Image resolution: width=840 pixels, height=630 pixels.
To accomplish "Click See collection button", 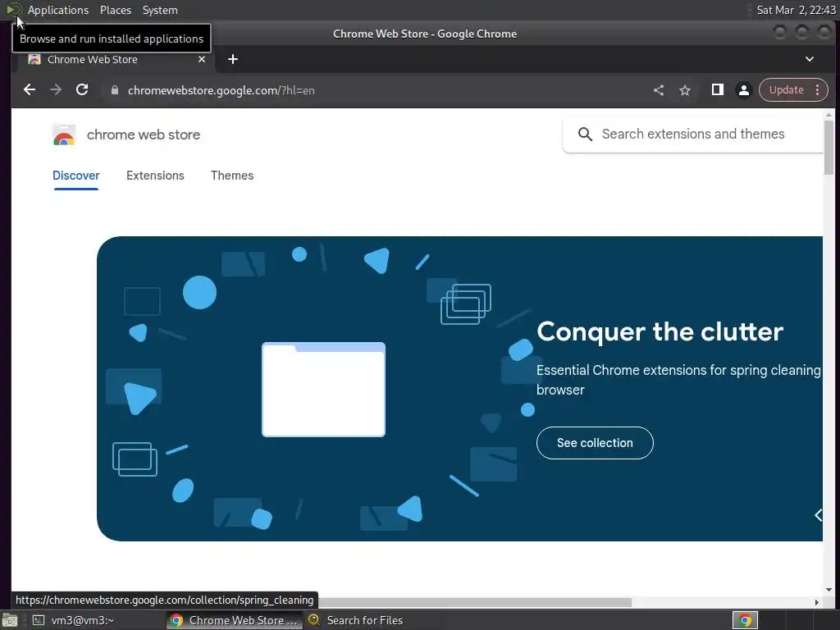I will point(595,443).
